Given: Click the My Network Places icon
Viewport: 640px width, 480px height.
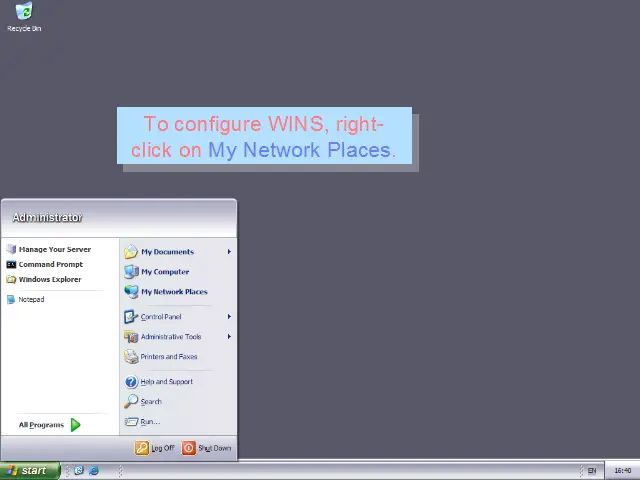Looking at the screenshot, I should tap(131, 292).
